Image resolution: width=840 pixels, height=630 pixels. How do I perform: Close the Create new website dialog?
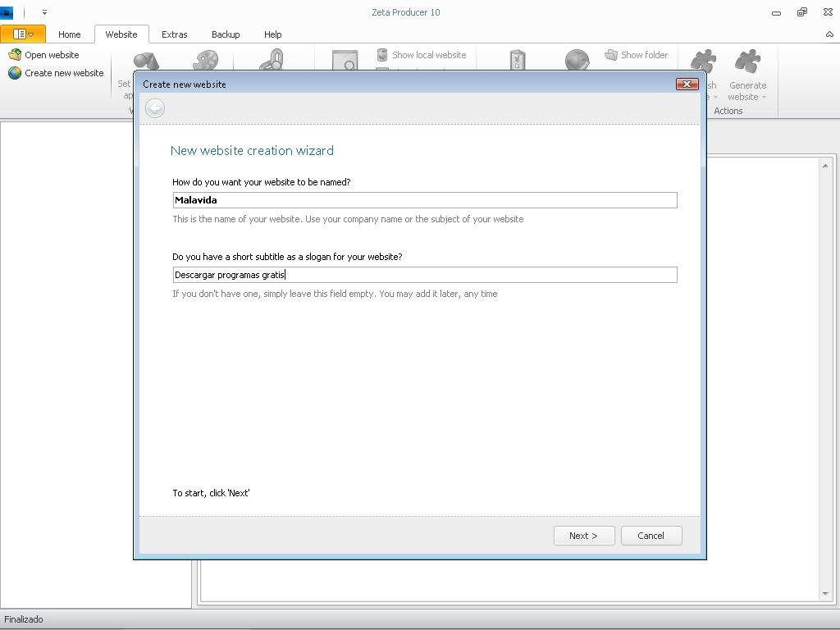pyautogui.click(x=687, y=84)
